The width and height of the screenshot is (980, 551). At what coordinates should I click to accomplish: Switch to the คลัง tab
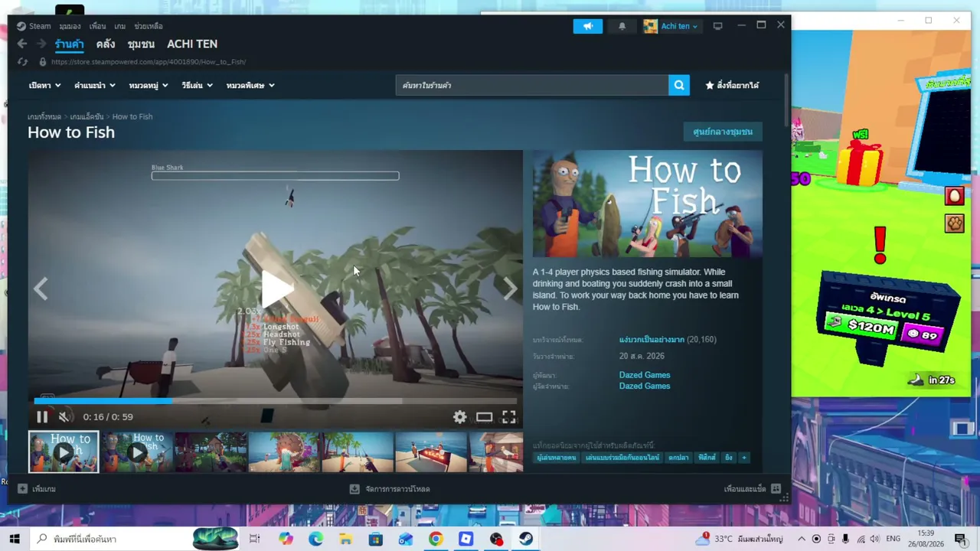(106, 44)
